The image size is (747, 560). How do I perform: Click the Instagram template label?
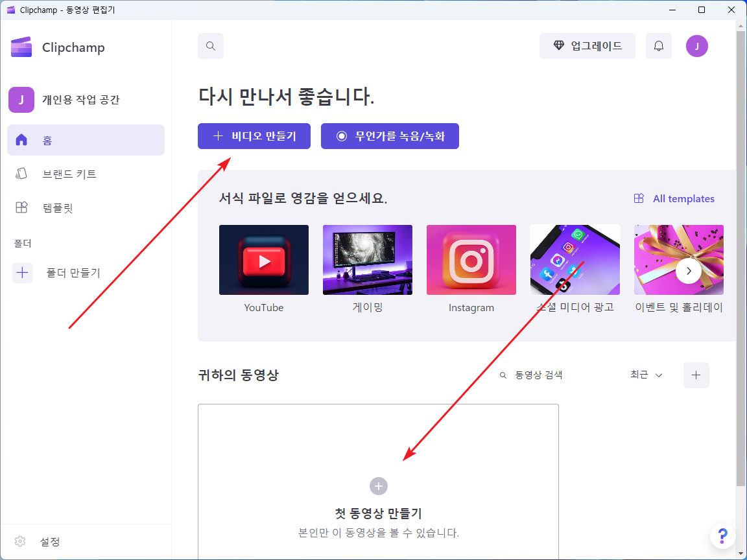coord(471,308)
